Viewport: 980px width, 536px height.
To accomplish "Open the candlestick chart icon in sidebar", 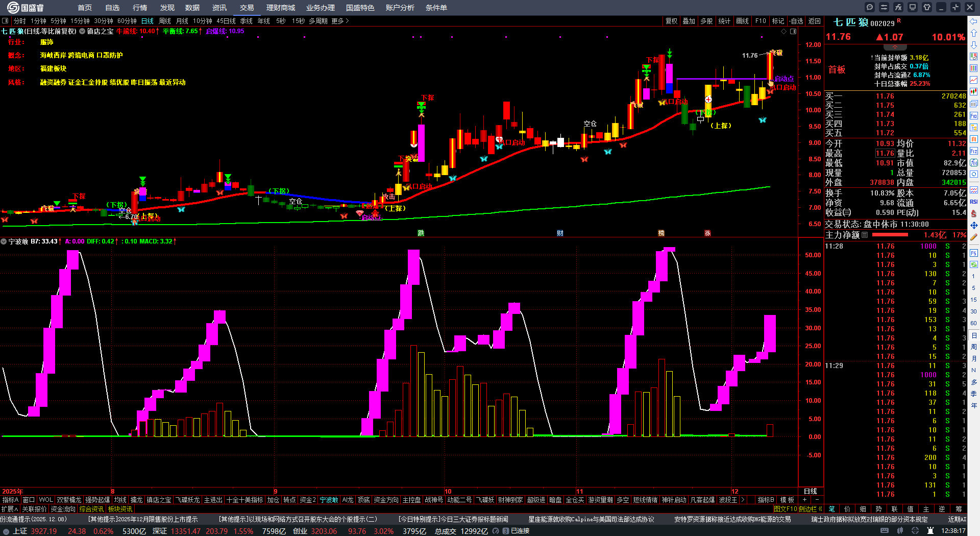I will click(x=974, y=92).
